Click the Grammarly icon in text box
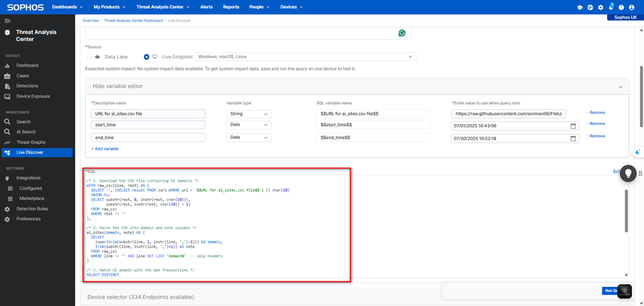 (402, 33)
